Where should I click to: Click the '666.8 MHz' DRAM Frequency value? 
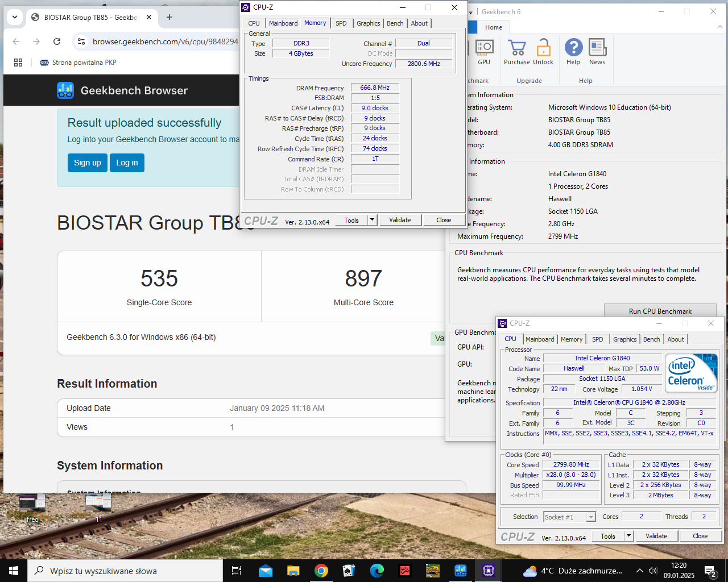(x=375, y=88)
